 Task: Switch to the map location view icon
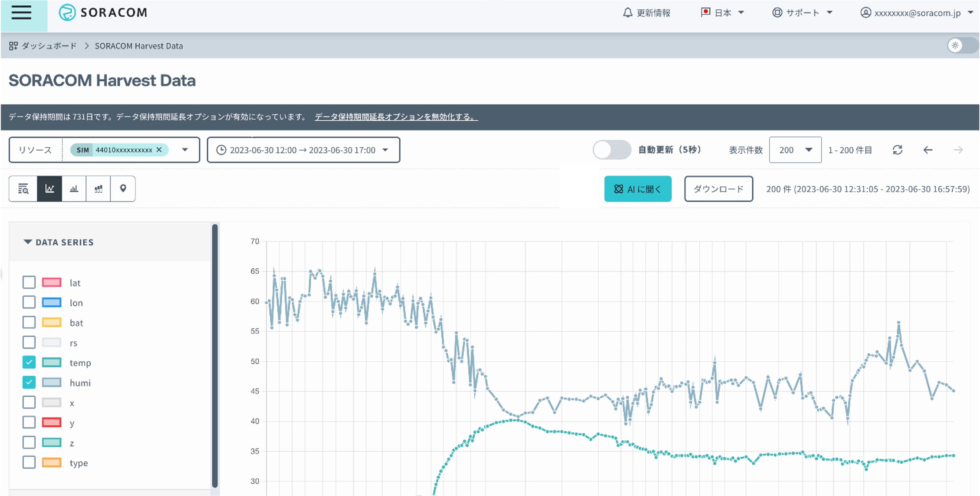122,189
